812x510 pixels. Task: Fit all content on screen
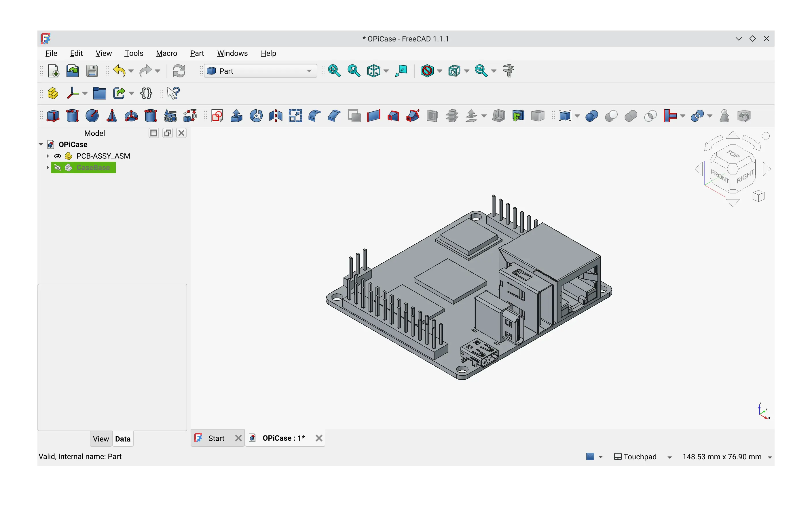pyautogui.click(x=334, y=71)
